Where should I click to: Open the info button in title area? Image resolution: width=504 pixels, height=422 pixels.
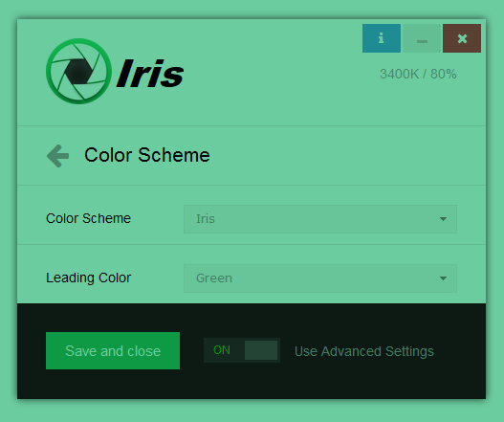[x=382, y=38]
